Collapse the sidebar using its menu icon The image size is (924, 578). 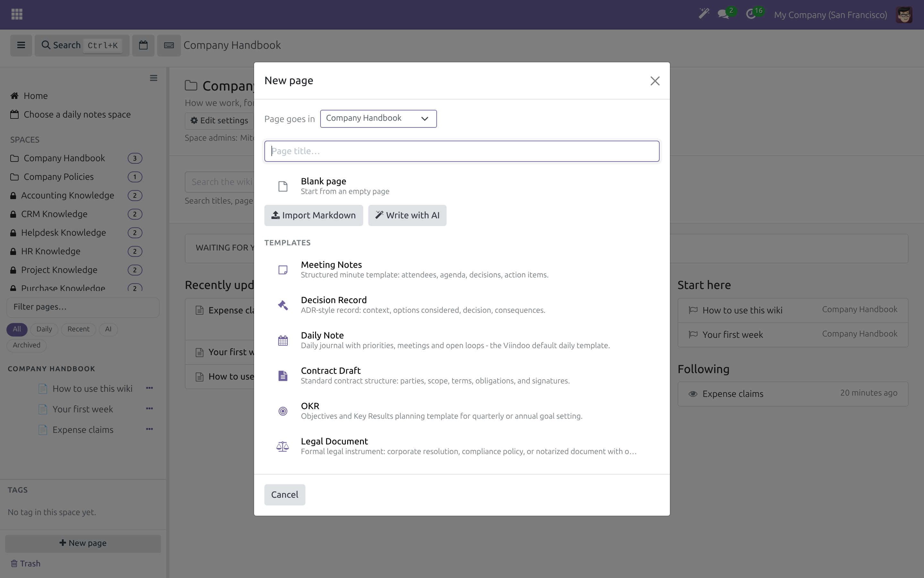(153, 78)
